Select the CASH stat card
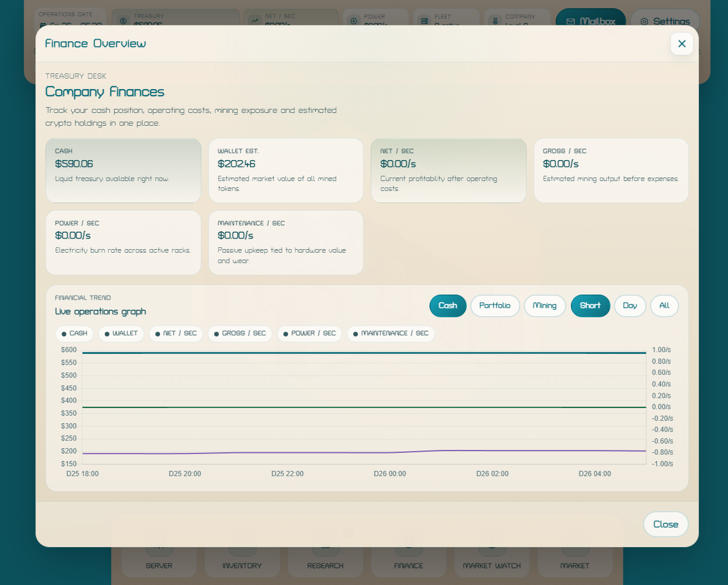 coord(123,171)
